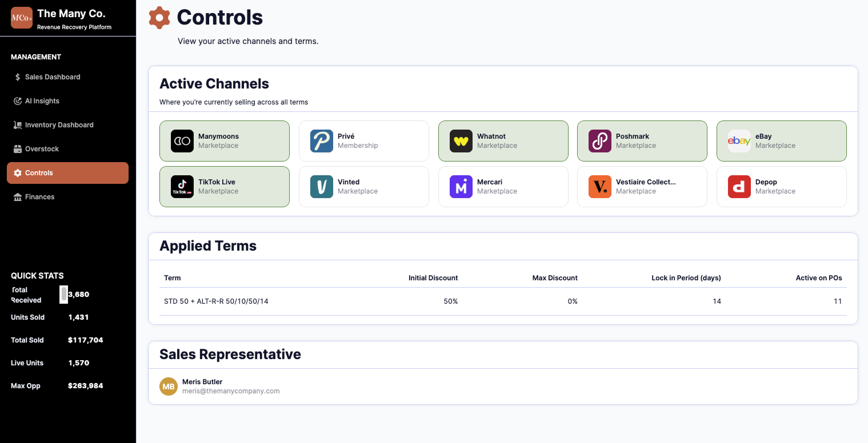This screenshot has width=868, height=443.
Task: Select the TikTok Live channel card
Action: point(225,187)
